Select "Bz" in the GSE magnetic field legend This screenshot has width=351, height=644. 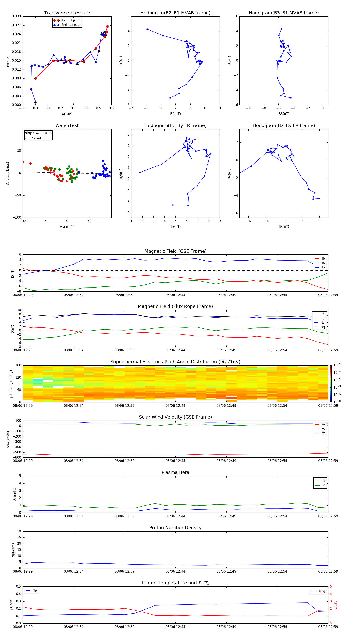point(320,267)
